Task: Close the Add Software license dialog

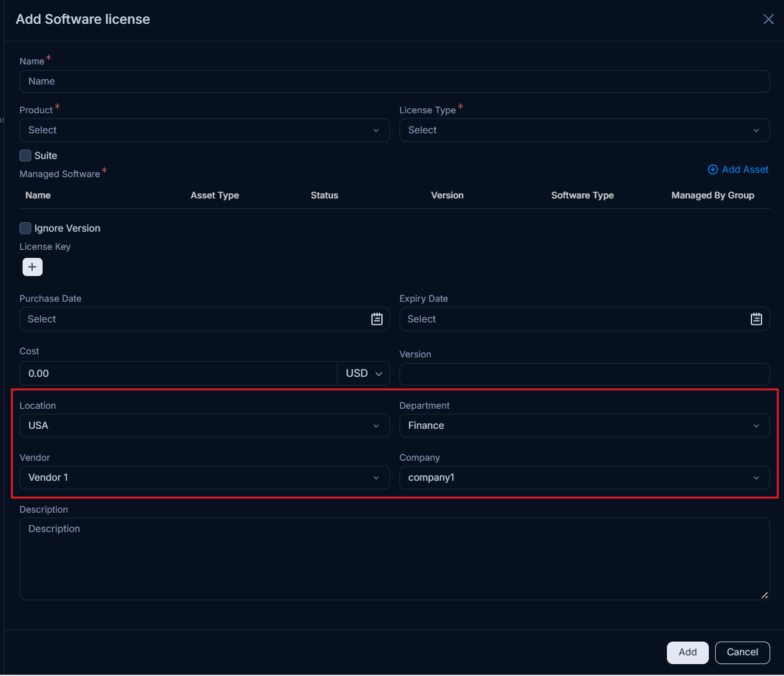Action: pyautogui.click(x=768, y=19)
